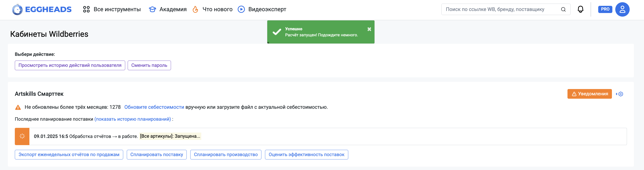Click the orange spinner status icon
This screenshot has width=644, height=170.
click(22, 136)
